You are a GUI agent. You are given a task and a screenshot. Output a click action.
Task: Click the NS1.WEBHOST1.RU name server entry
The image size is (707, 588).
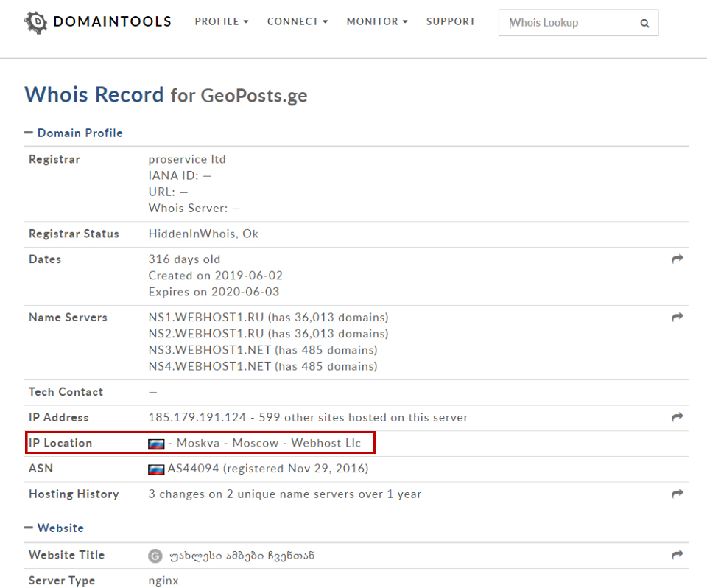pyautogui.click(x=268, y=318)
